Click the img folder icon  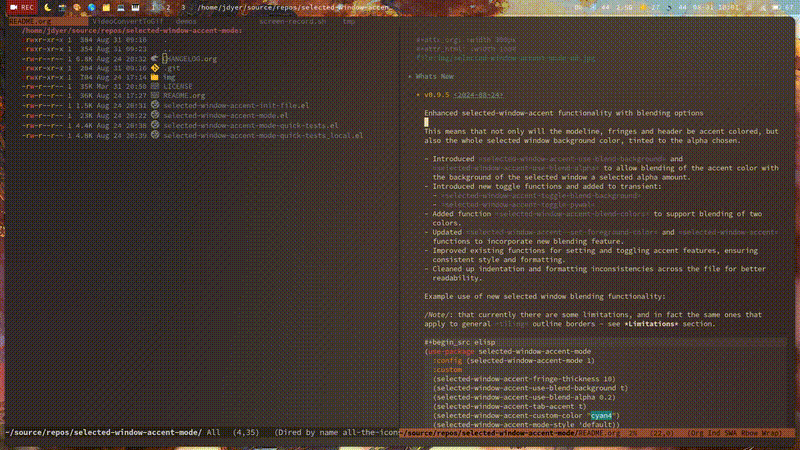click(x=155, y=77)
